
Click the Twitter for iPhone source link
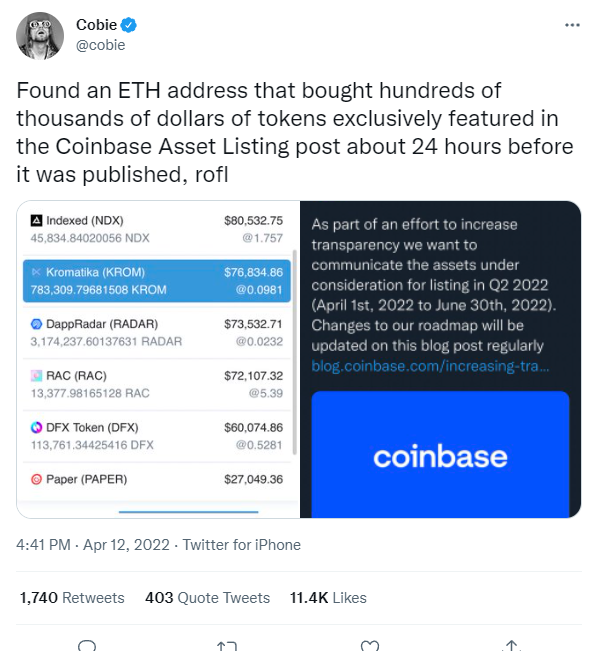tap(242, 545)
